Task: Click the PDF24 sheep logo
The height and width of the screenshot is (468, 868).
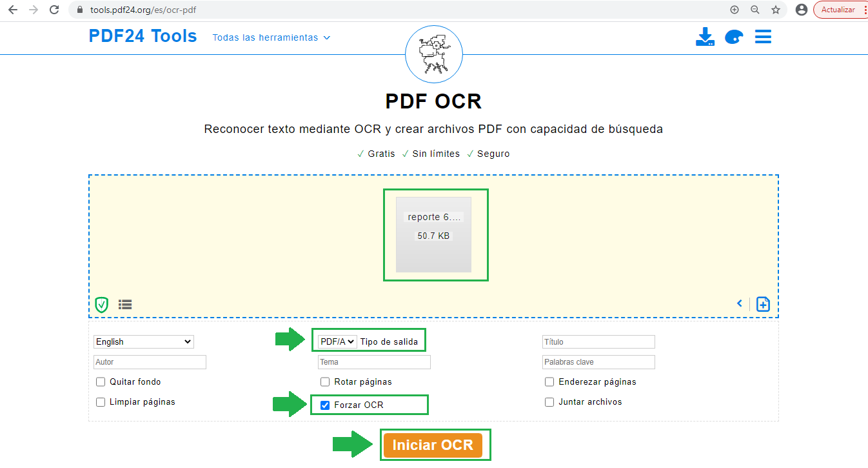Action: pyautogui.click(x=433, y=54)
